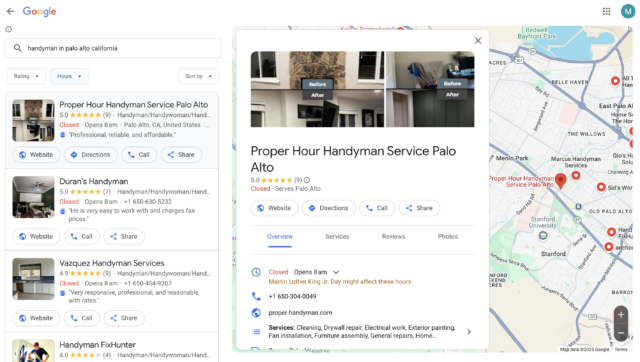Open the cabinet before/after photo in panel
The width and height of the screenshot is (640, 362).
pos(430,89)
